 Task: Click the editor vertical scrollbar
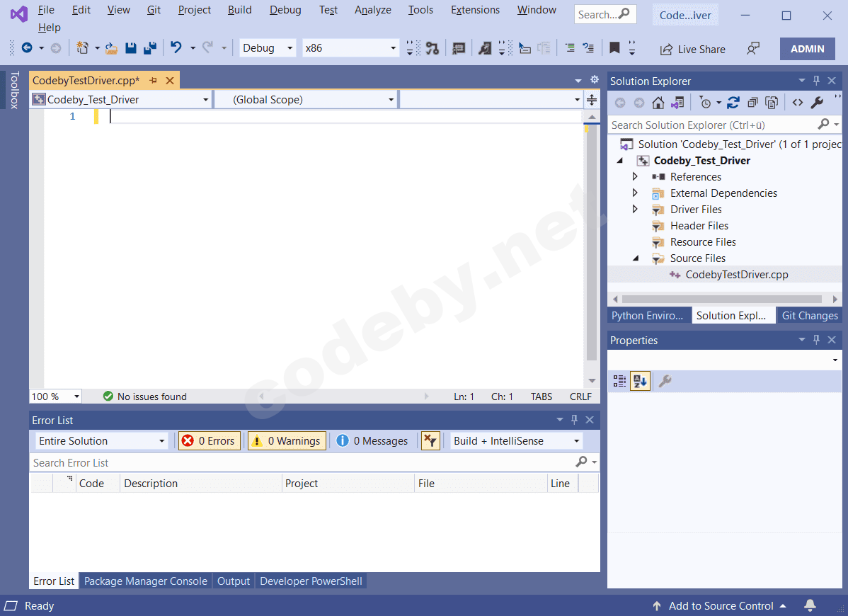(x=592, y=243)
